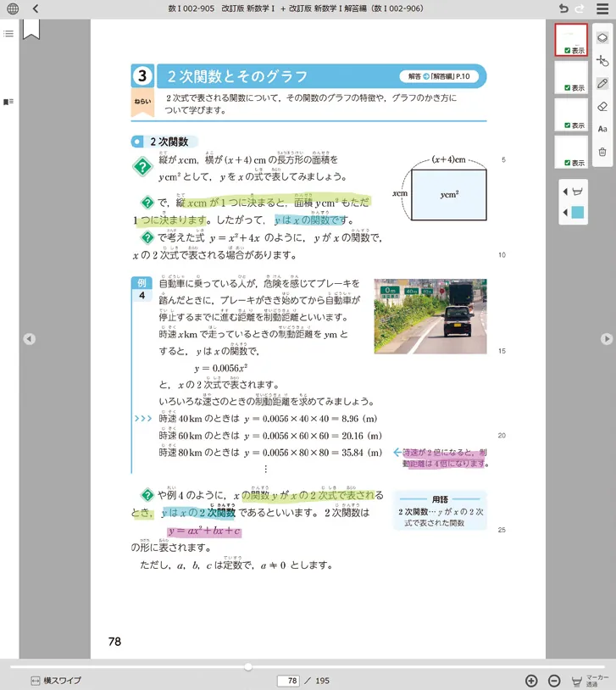The image size is (616, 690).
Task: Redo the annotation
Action: (x=580, y=8)
